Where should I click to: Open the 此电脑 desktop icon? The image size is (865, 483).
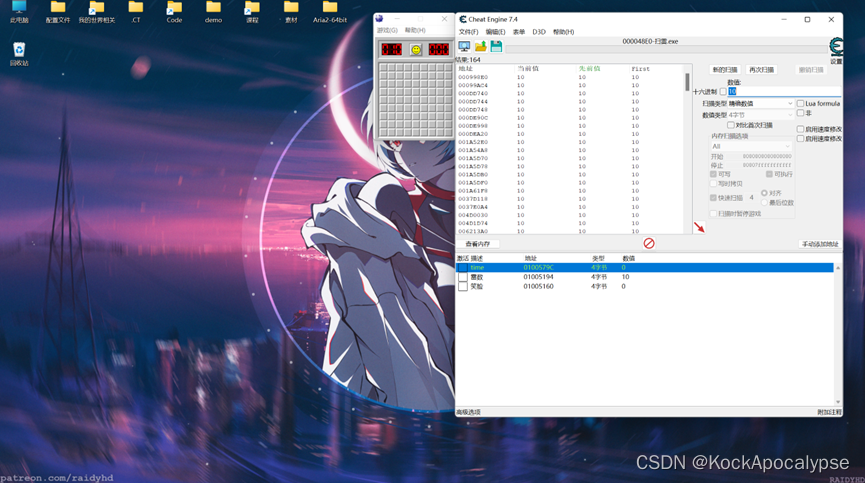click(19, 12)
